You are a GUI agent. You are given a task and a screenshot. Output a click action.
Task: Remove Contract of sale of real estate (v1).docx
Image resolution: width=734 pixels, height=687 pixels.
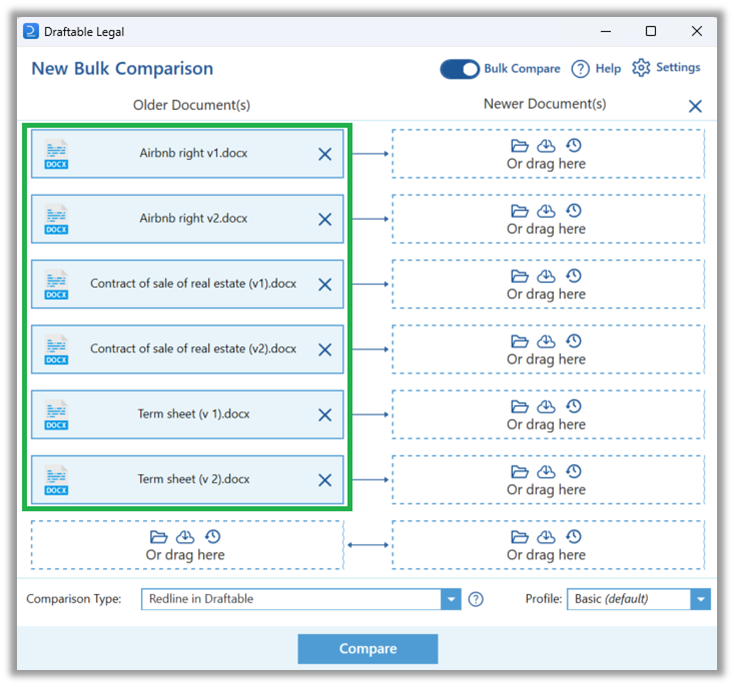pyautogui.click(x=325, y=284)
